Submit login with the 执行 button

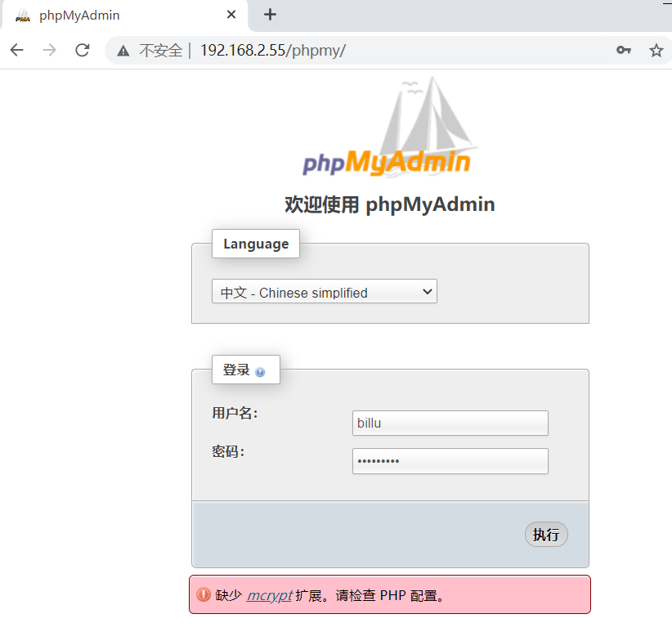pos(546,535)
